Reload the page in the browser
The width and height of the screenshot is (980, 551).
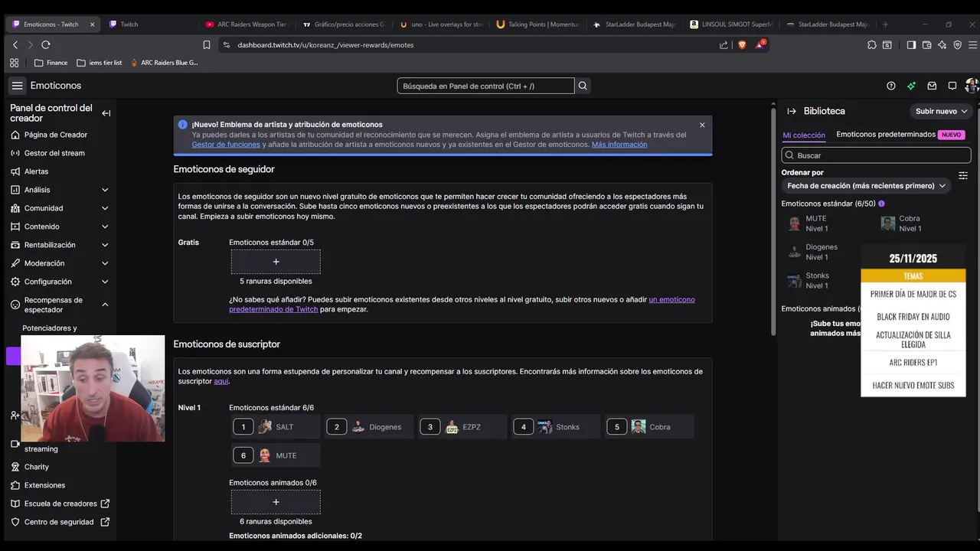46,45
